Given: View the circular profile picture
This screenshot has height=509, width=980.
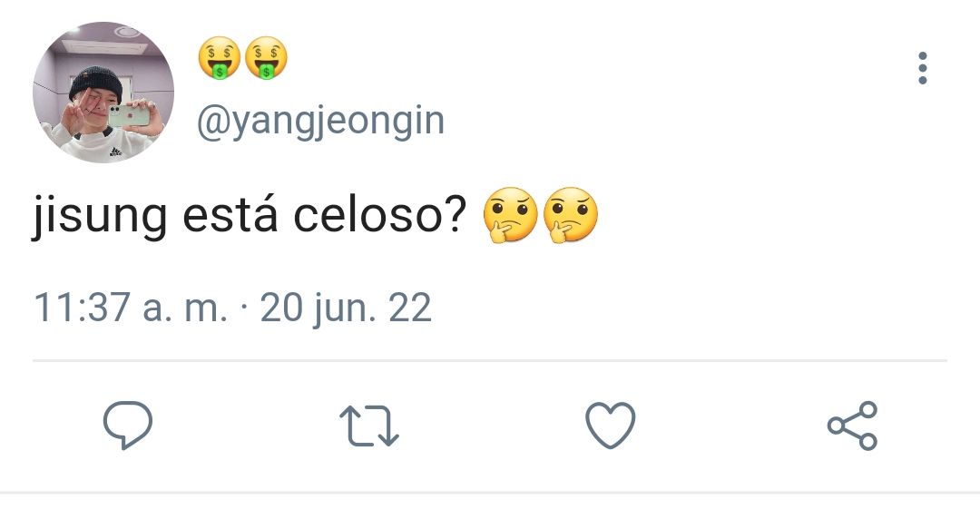Looking at the screenshot, I should coord(103,92).
